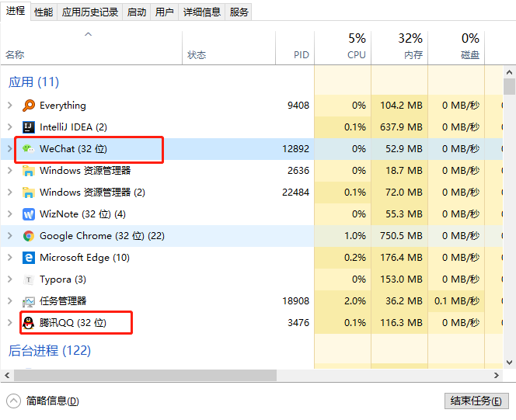Select the Microsoft Edge (10) row name
This screenshot has width=516, height=420.
coord(85,258)
